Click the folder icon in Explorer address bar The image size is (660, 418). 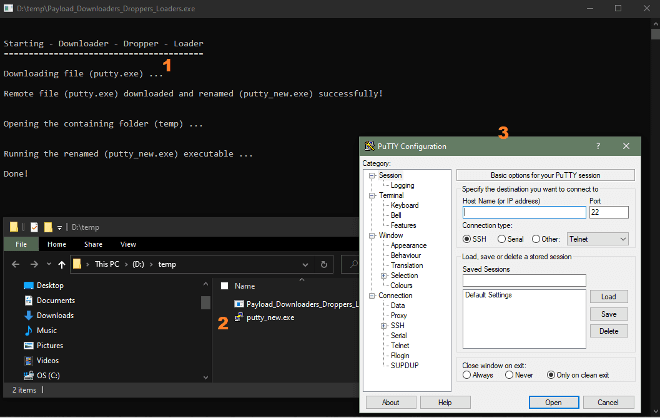(x=77, y=264)
